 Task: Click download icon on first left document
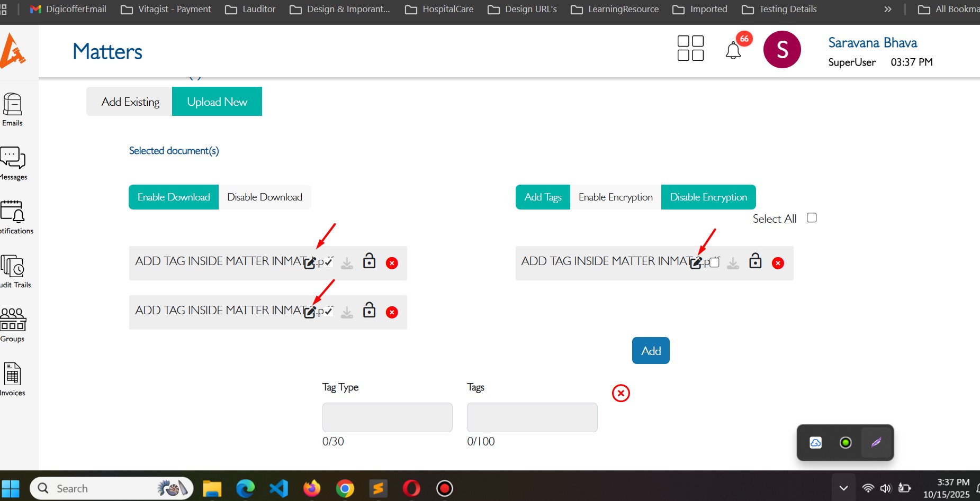(x=347, y=263)
